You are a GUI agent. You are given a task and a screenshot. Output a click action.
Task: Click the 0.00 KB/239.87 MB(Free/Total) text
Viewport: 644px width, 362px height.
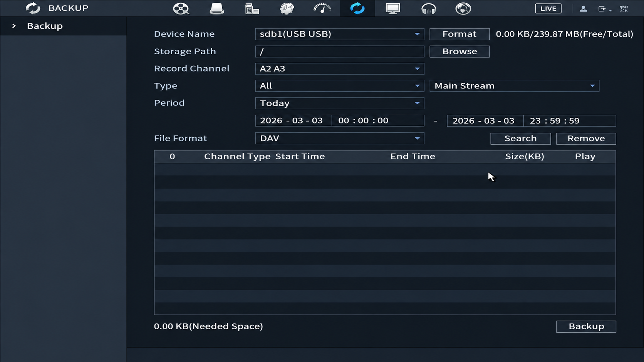(564, 34)
